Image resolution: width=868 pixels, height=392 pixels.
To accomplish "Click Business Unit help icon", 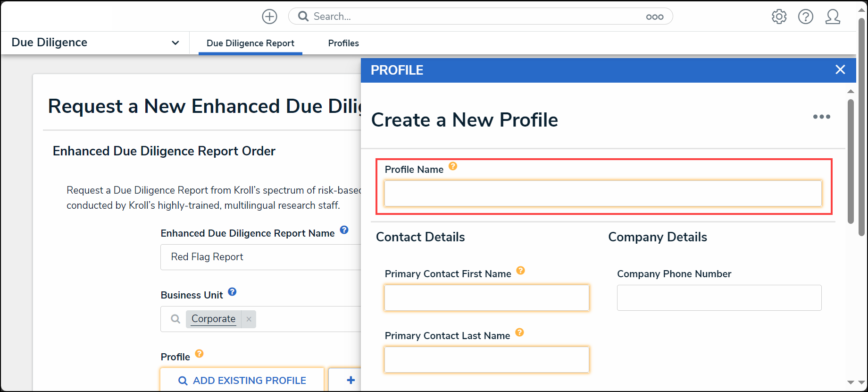I will pos(232,292).
